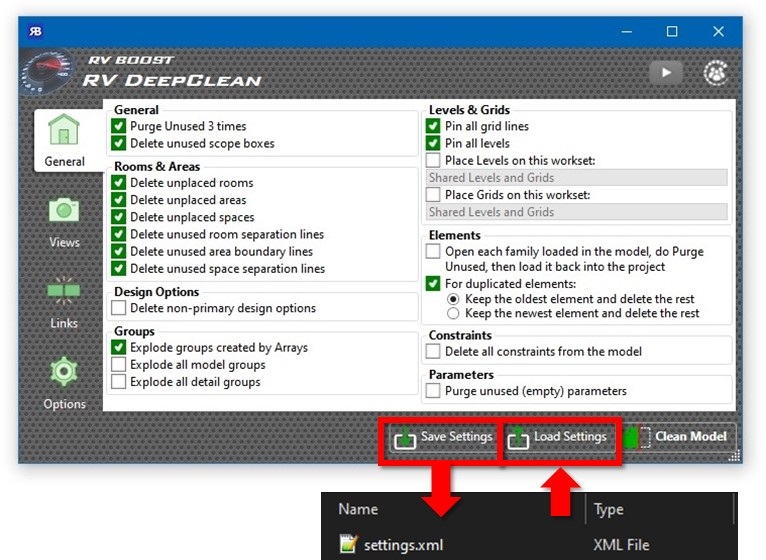Enable Delete non-primary design options

pos(118,308)
